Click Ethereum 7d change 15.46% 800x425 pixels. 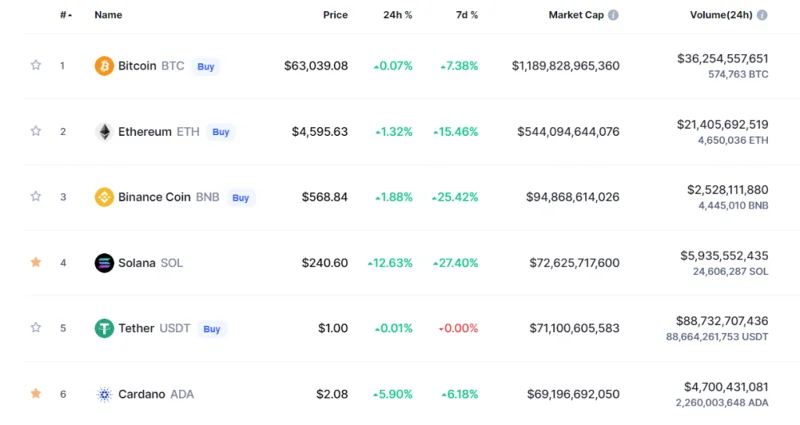click(456, 132)
